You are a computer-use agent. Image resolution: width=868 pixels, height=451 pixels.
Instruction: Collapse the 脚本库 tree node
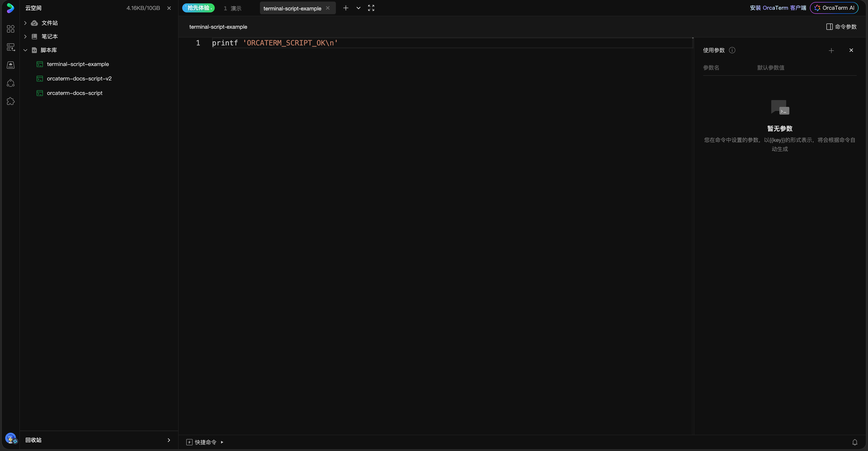(x=25, y=50)
